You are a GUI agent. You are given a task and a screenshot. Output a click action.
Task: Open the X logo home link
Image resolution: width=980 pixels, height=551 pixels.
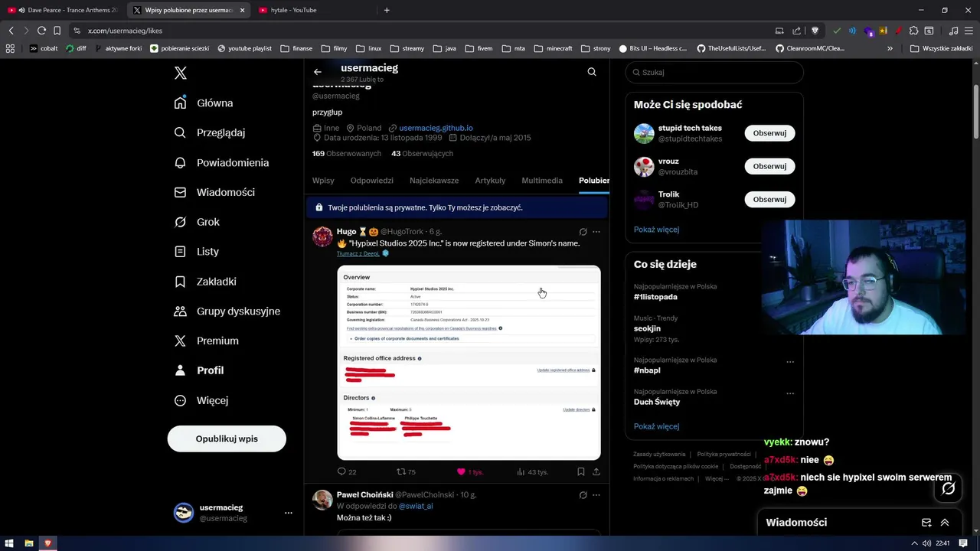[181, 73]
